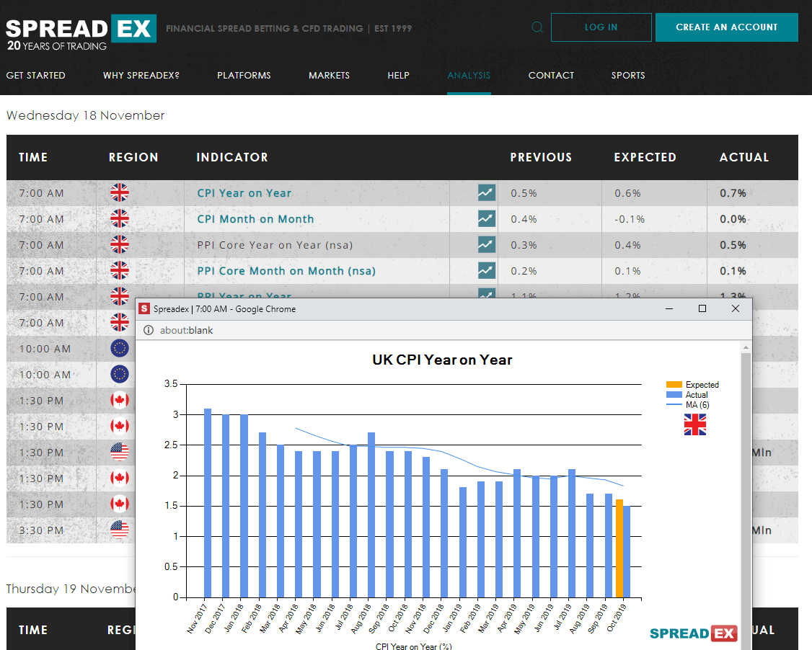
Task: Click the Spreadex logo in site header
Action: (81, 32)
